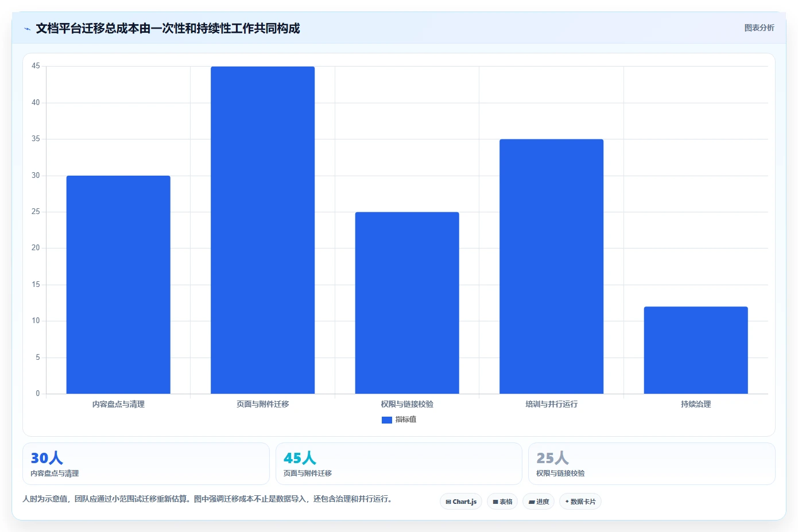Click the 数据卡片 tag chip

[x=580, y=502]
